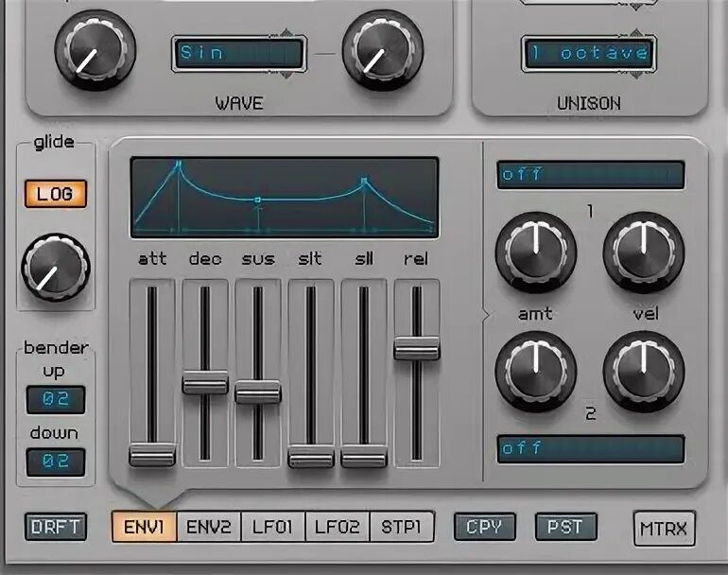
Task: Click the rel slider handle
Action: (x=417, y=348)
